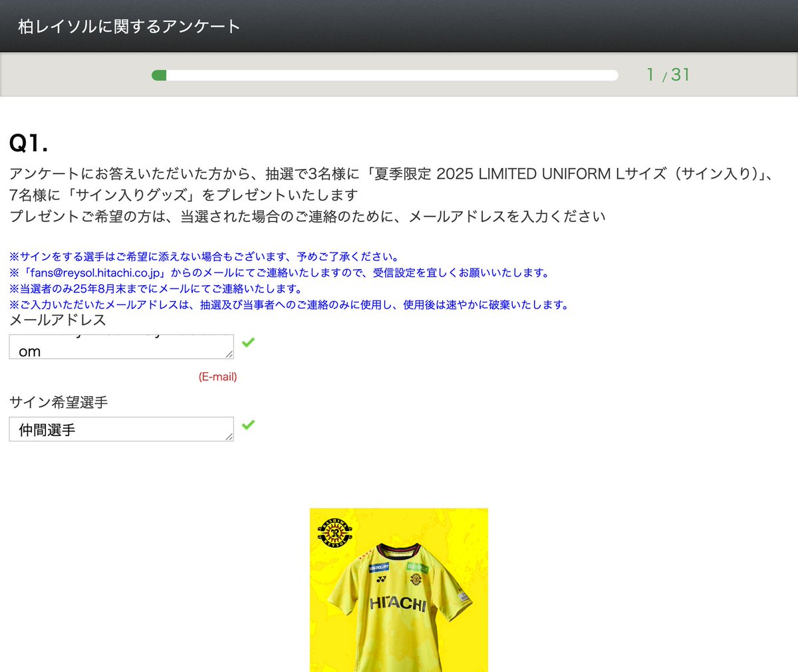Click the line starting プレゼントご希望の方は
Image resolution: width=798 pixels, height=672 pixels.
(x=307, y=217)
